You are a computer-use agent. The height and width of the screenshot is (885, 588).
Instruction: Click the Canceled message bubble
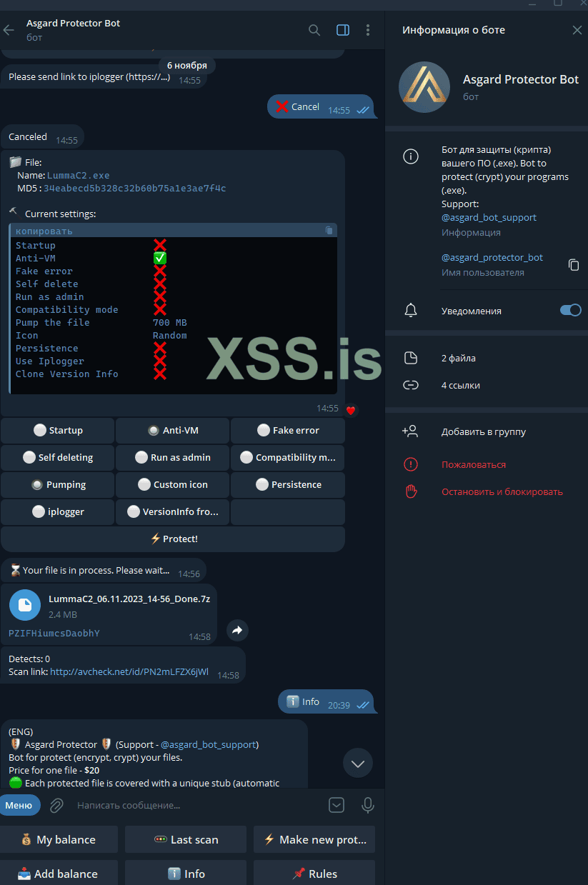pyautogui.click(x=42, y=137)
